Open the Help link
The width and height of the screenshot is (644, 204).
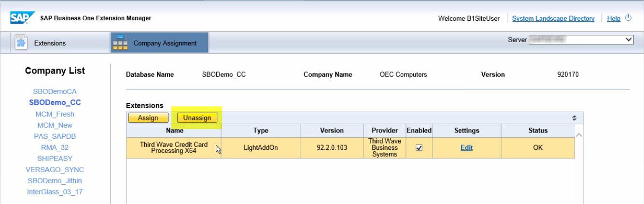point(614,18)
